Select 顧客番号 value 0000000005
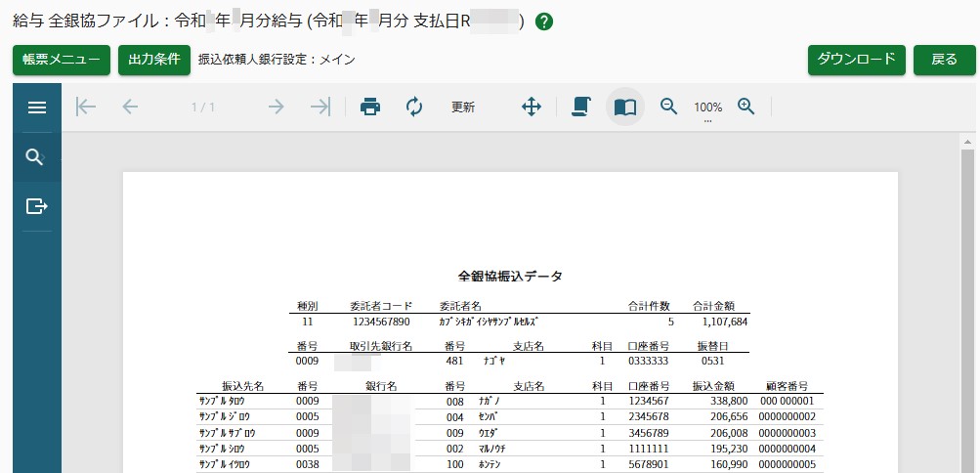 click(x=788, y=465)
